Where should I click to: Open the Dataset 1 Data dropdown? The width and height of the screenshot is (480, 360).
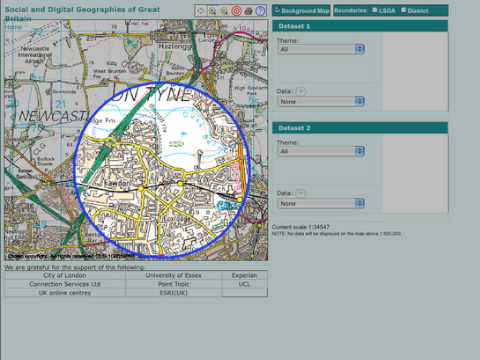[x=322, y=101]
